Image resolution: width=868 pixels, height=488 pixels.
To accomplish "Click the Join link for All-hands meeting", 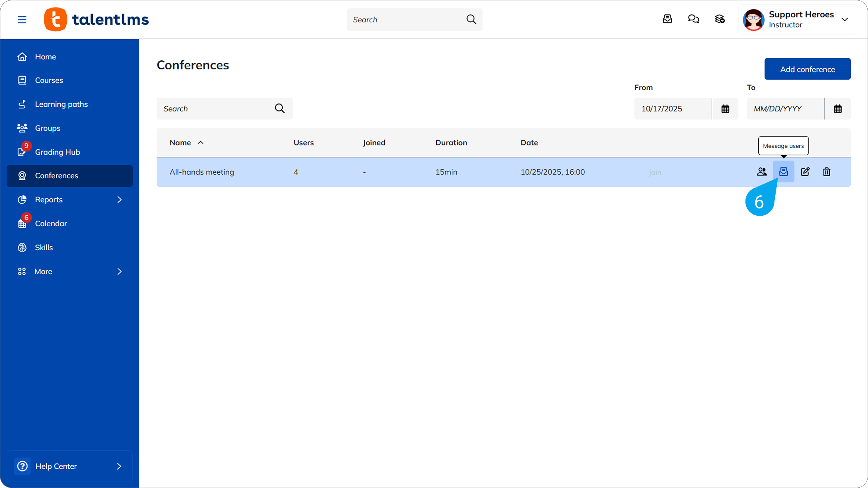I will (x=655, y=172).
